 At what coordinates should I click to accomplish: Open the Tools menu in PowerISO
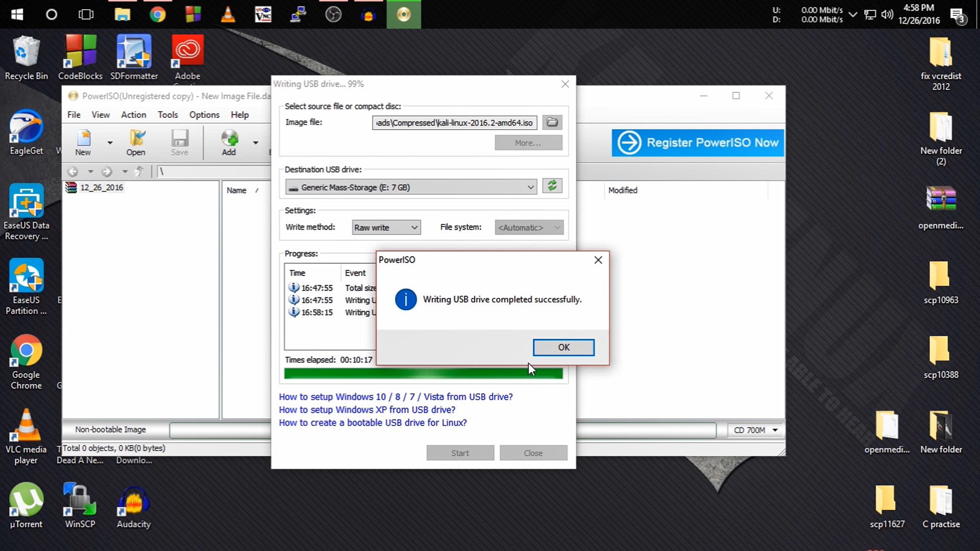167,115
